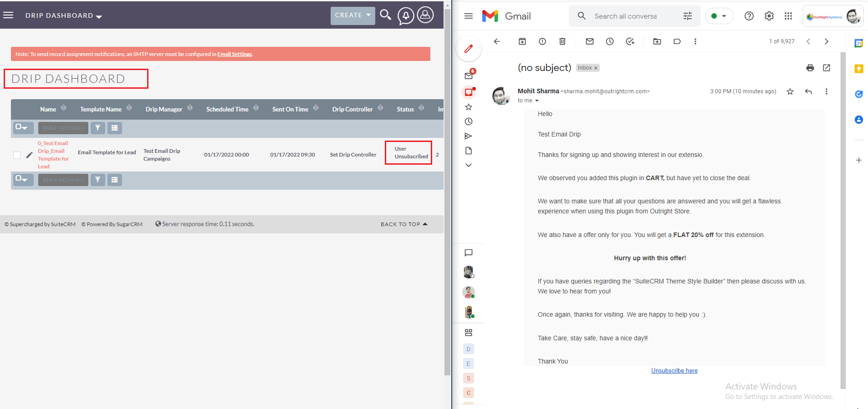Viewport: 868px width, 409px height.
Task: Print the email using printer icon
Action: tap(810, 68)
